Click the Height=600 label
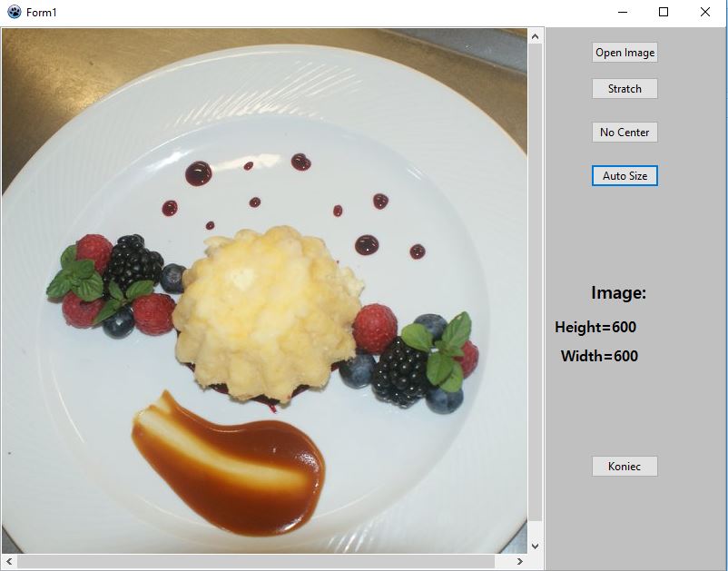The image size is (728, 571). [x=595, y=328]
